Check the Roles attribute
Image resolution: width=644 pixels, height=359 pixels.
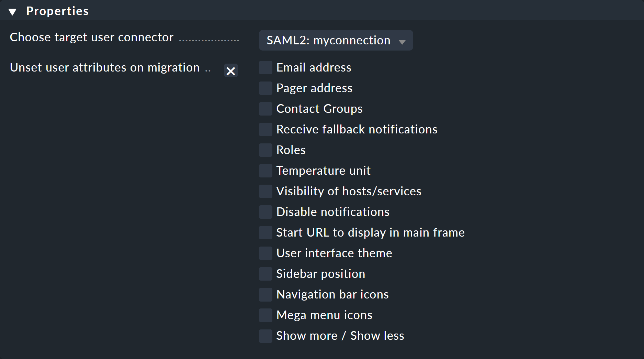(x=265, y=150)
